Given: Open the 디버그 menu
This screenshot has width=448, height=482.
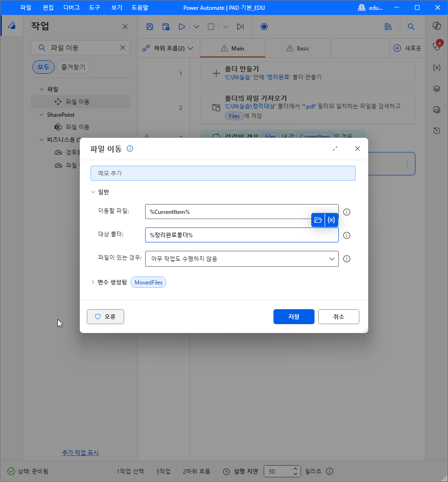Looking at the screenshot, I should coord(71,7).
